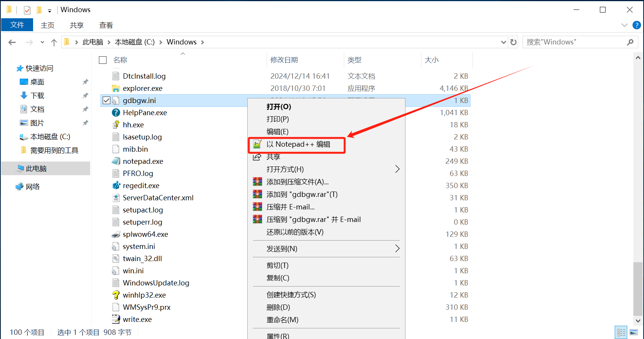
Task: Open the address bar history dropdown
Action: coord(503,42)
